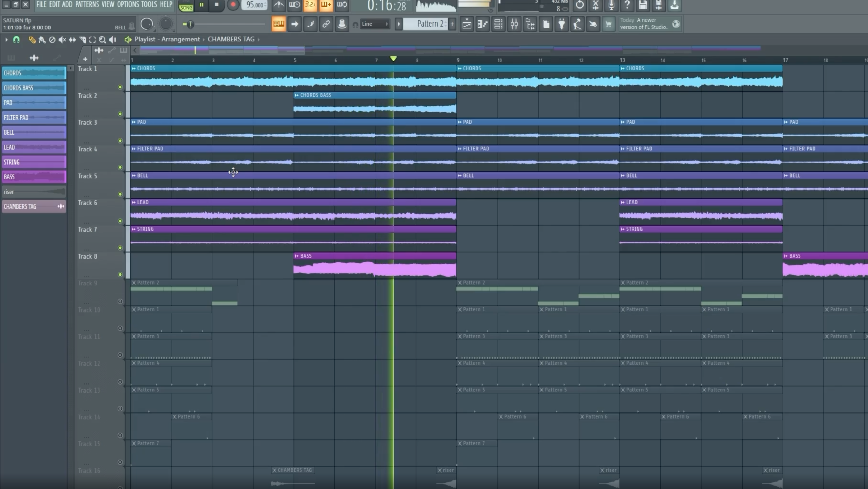Click the master pitch knob
This screenshot has height=489, width=868.
166,24
